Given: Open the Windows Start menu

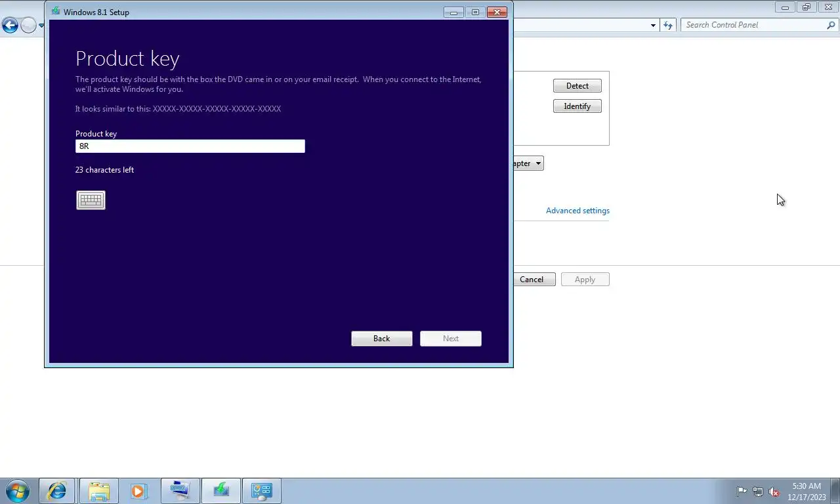Looking at the screenshot, I should tap(18, 491).
